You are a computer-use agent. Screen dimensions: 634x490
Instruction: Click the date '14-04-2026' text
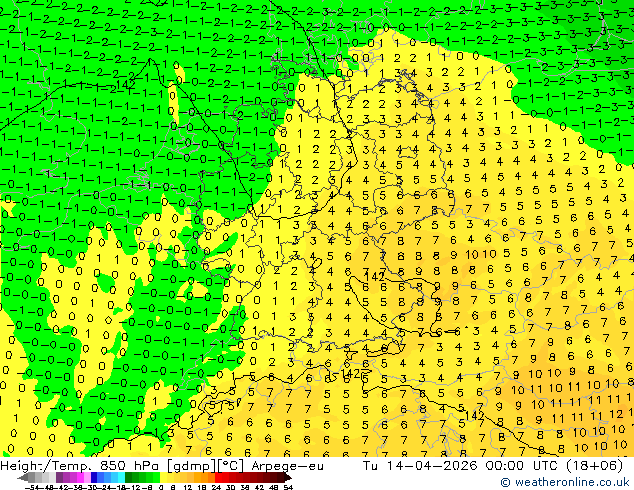tap(432, 466)
